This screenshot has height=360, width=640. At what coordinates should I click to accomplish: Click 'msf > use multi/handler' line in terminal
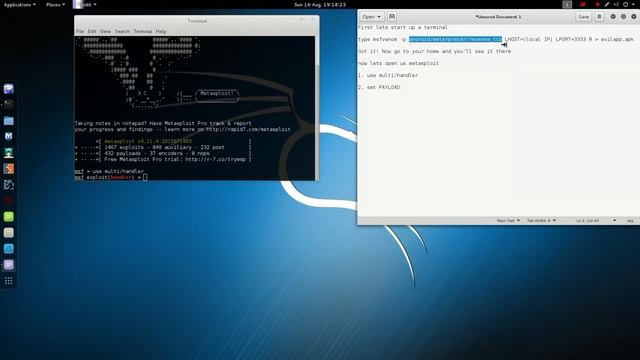pyautogui.click(x=109, y=171)
